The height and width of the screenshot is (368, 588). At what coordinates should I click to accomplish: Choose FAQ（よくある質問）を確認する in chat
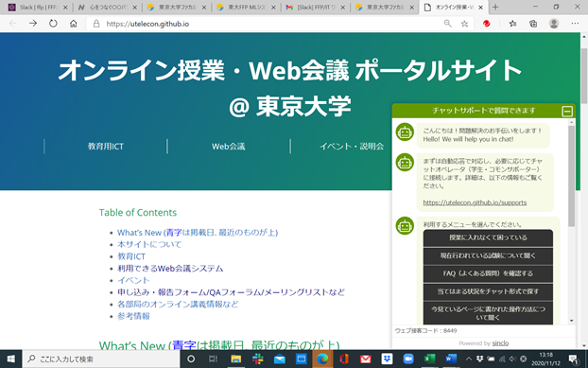click(x=488, y=273)
